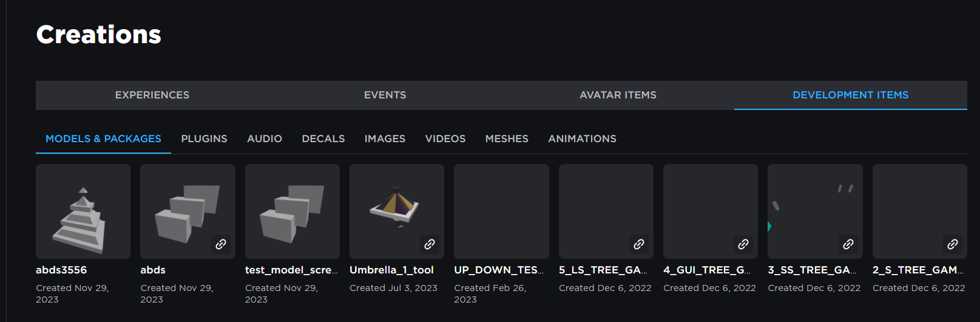Screen dimensions: 980x322
Task: Open the UP_DOWN_TES item title link
Action: (x=499, y=270)
